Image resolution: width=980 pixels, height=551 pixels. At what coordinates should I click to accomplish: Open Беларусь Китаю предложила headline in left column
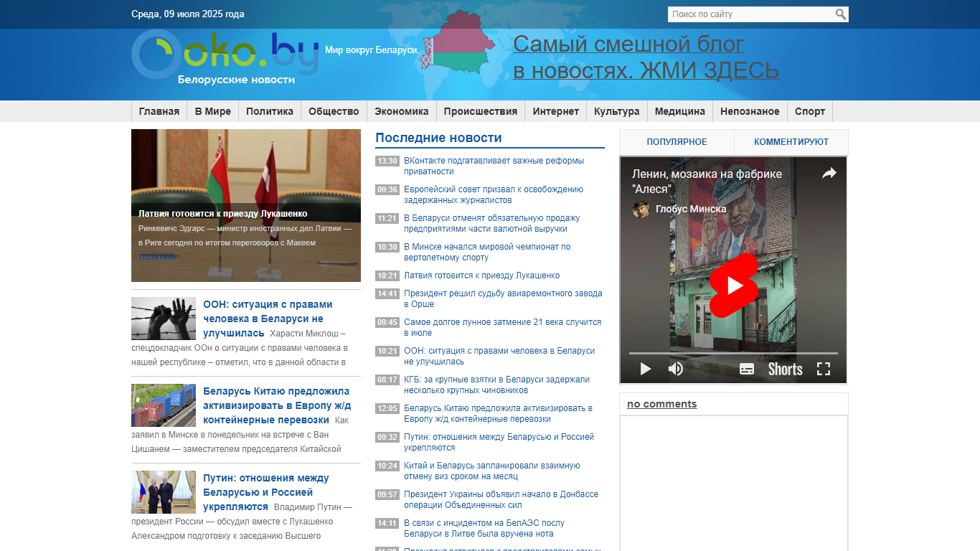click(x=276, y=405)
